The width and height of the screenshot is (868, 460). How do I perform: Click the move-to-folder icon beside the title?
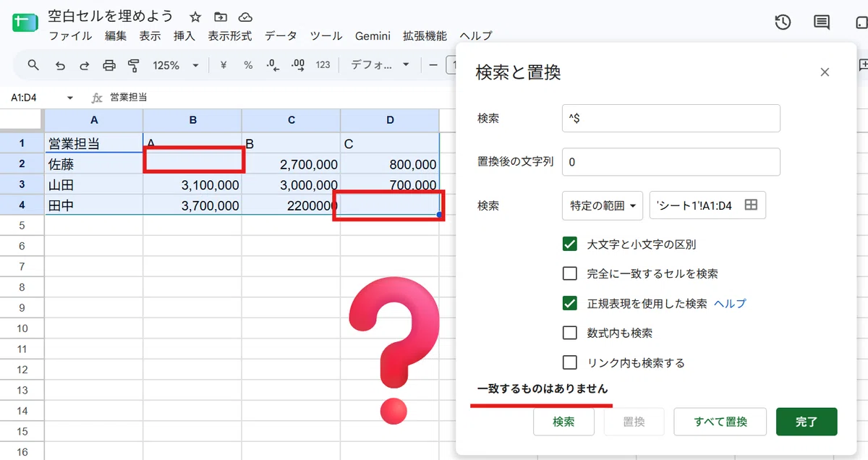click(x=221, y=17)
